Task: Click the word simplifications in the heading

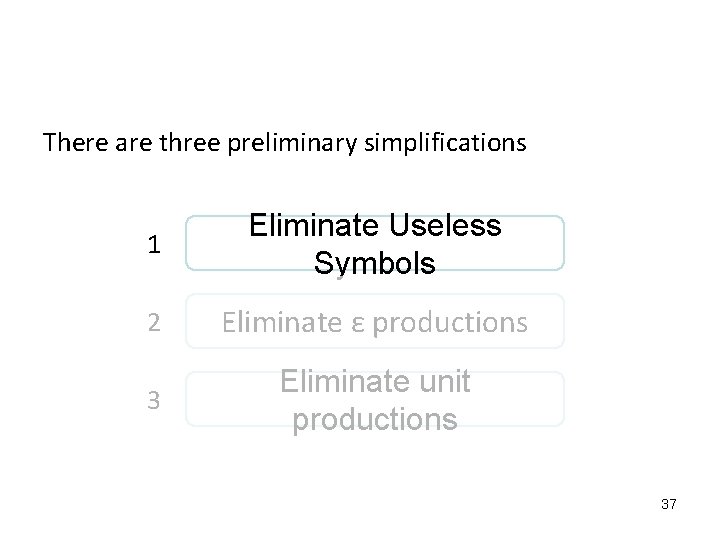Action: (x=443, y=143)
